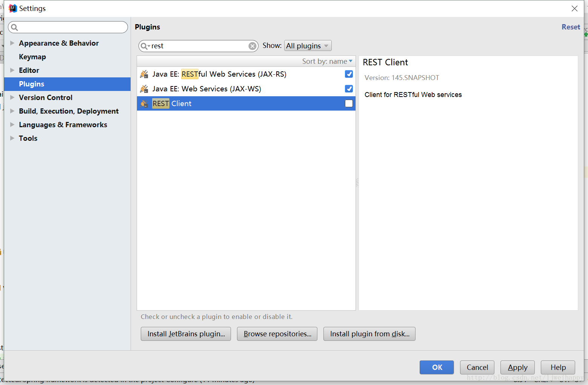This screenshot has height=385, width=588.
Task: Expand the Editor section arrow
Action: tap(12, 70)
